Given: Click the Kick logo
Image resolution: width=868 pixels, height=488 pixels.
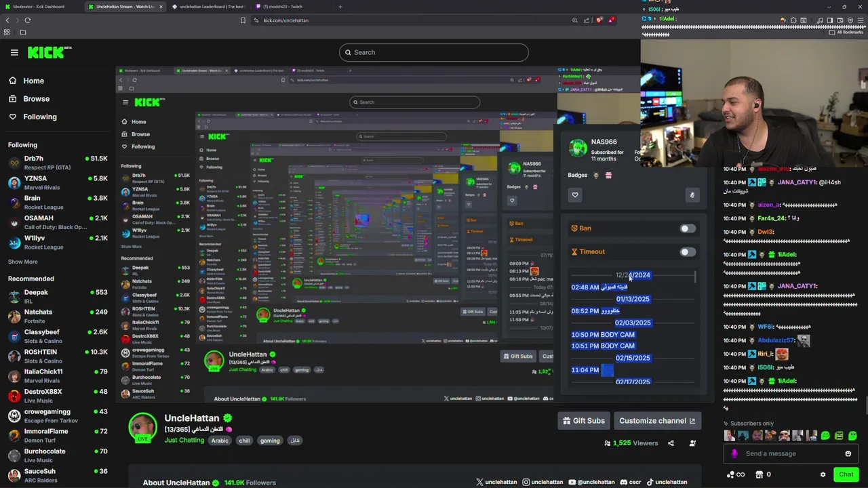Looking at the screenshot, I should [50, 52].
